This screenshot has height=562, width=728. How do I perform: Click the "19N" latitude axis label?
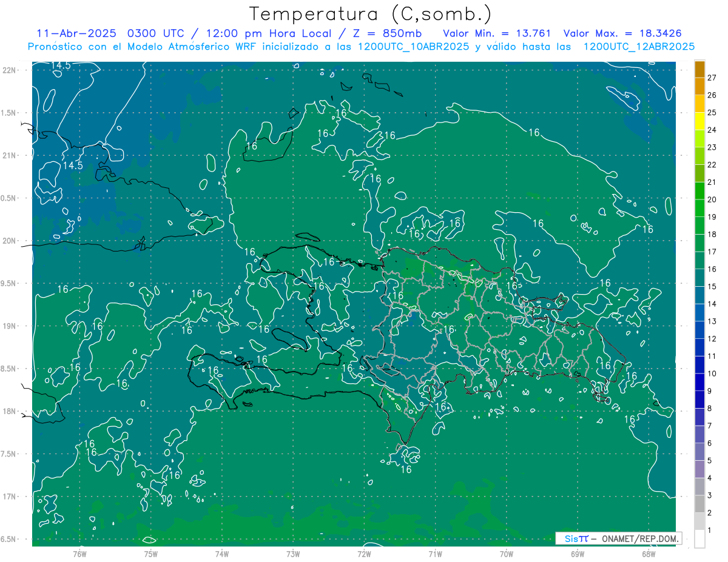pyautogui.click(x=10, y=326)
